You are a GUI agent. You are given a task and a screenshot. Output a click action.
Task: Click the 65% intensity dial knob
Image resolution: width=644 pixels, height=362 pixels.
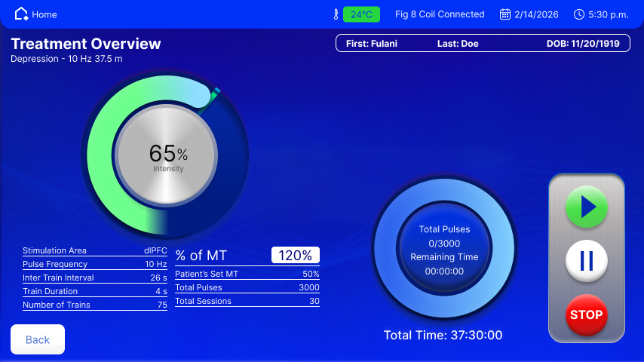pos(167,157)
